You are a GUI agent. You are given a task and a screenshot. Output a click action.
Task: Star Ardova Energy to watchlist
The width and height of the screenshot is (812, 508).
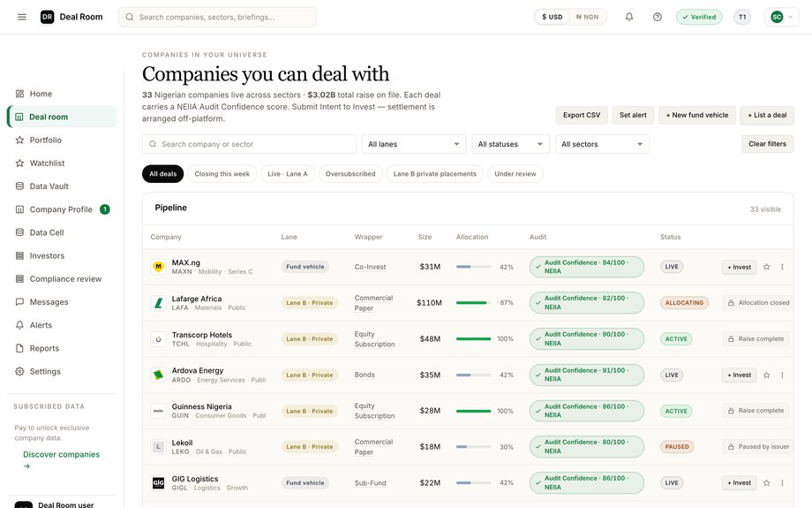pyautogui.click(x=766, y=375)
